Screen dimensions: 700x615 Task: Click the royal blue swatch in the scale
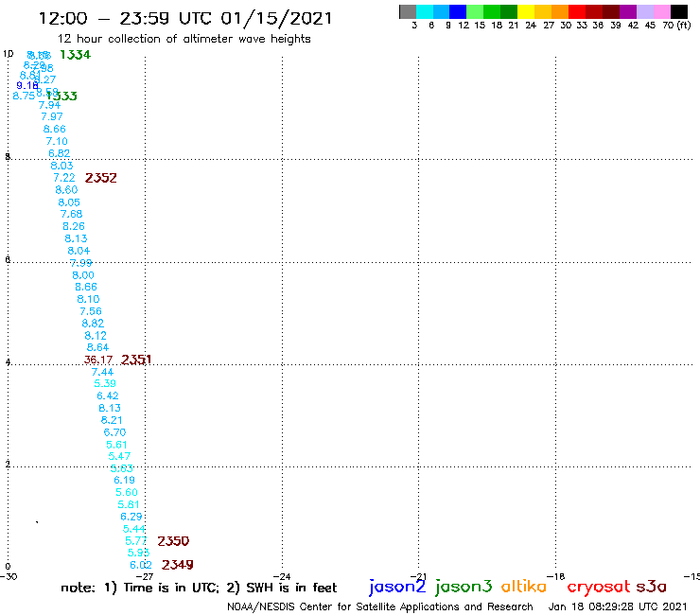click(458, 11)
